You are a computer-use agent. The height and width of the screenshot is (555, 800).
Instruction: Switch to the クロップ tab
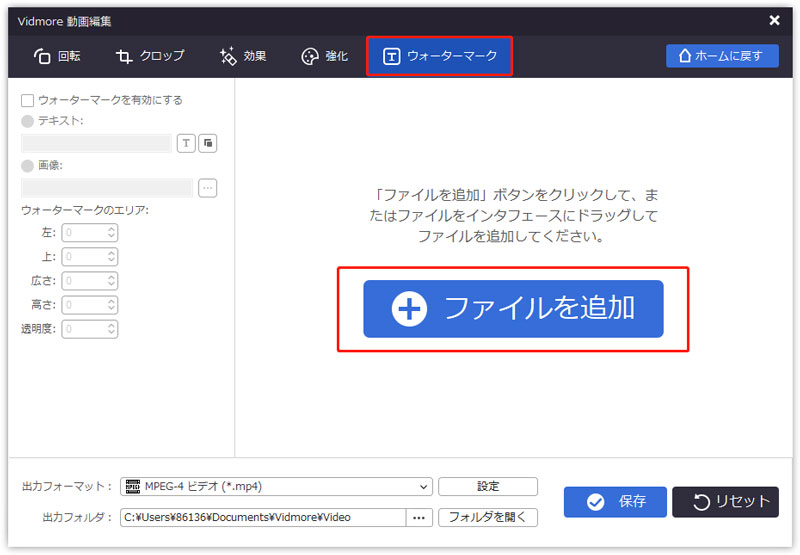(150, 56)
